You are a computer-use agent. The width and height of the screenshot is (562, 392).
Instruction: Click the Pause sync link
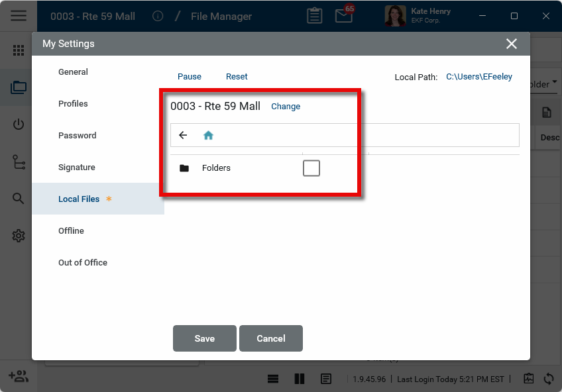point(190,77)
